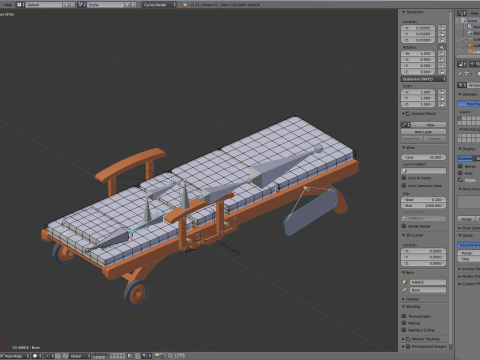Lock the Scale Z value

[x=442, y=105]
